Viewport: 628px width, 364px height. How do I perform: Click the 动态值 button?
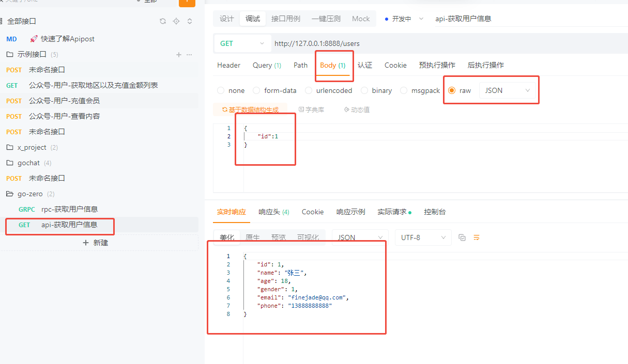point(357,109)
